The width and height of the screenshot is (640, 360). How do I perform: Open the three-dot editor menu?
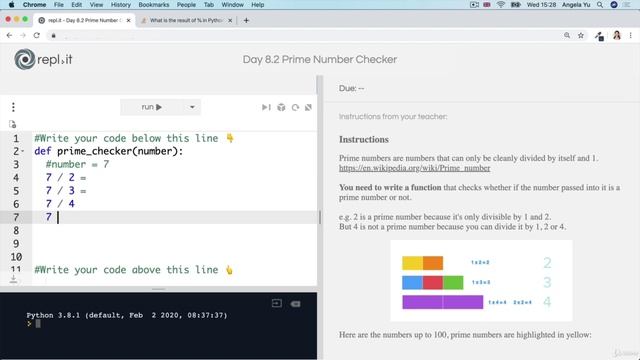(13, 107)
